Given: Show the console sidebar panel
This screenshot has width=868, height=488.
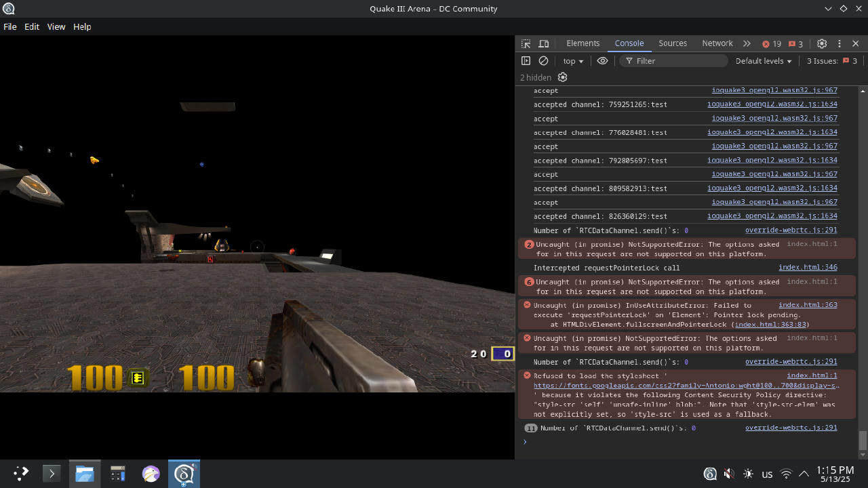Looking at the screenshot, I should (526, 61).
